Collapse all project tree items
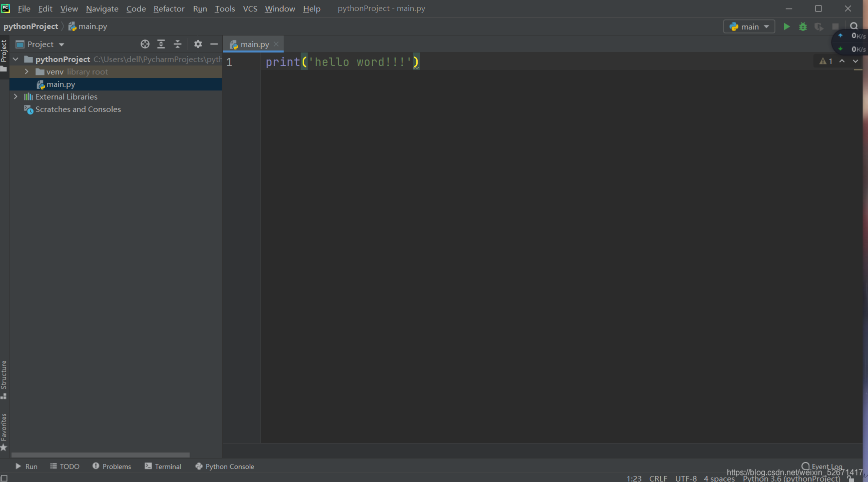The height and width of the screenshot is (482, 868). 178,44
